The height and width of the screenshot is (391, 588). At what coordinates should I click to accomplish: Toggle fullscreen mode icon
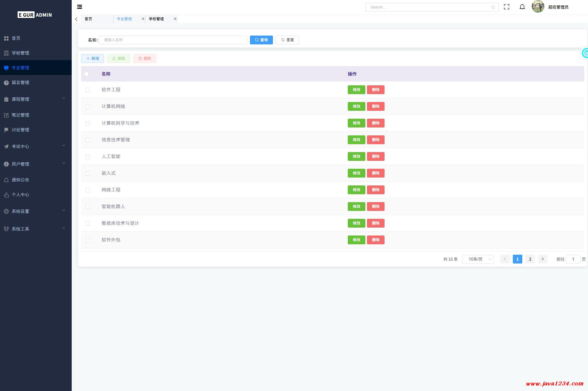pos(506,7)
